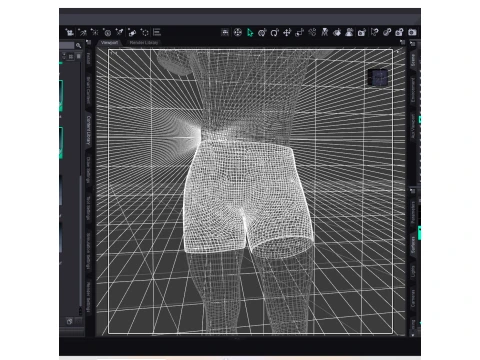Open the Content Library side tab
This screenshot has height=360, width=480.
coord(88,130)
